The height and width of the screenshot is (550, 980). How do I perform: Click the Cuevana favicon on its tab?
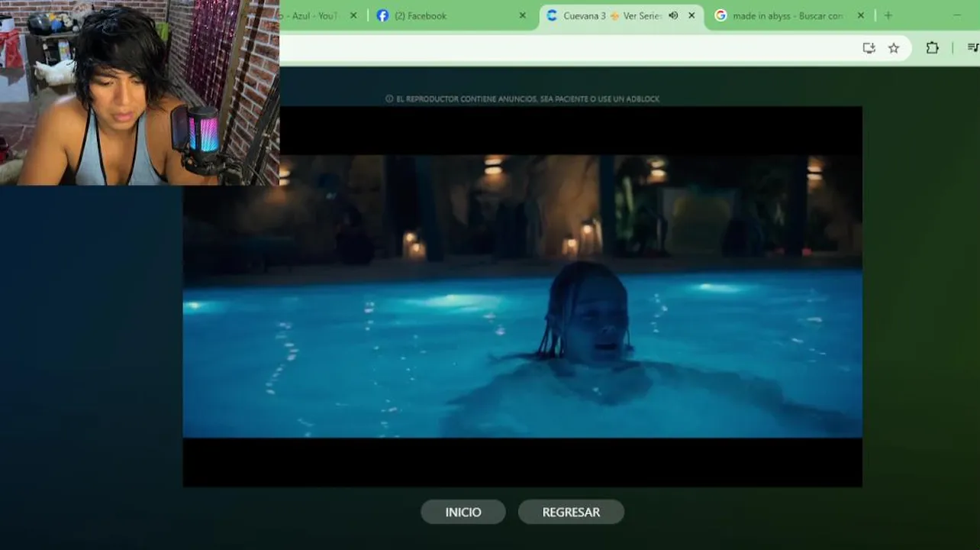click(x=552, y=15)
